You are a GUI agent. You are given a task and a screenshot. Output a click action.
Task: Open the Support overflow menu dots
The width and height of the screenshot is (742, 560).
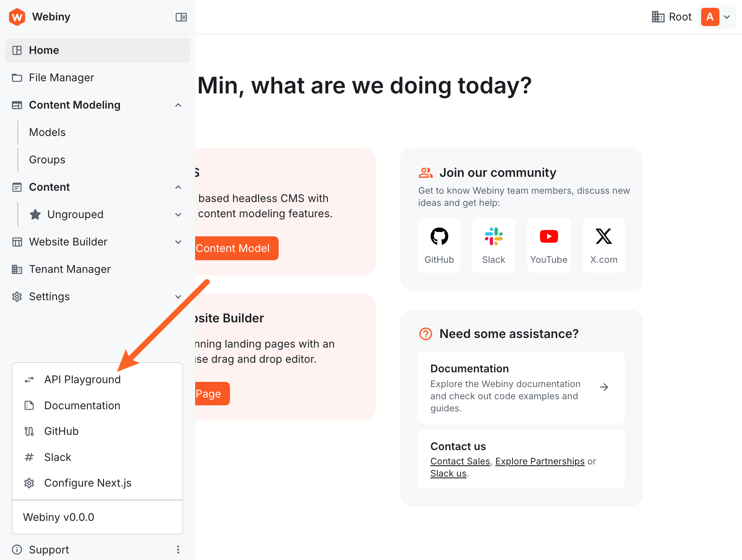click(x=178, y=549)
